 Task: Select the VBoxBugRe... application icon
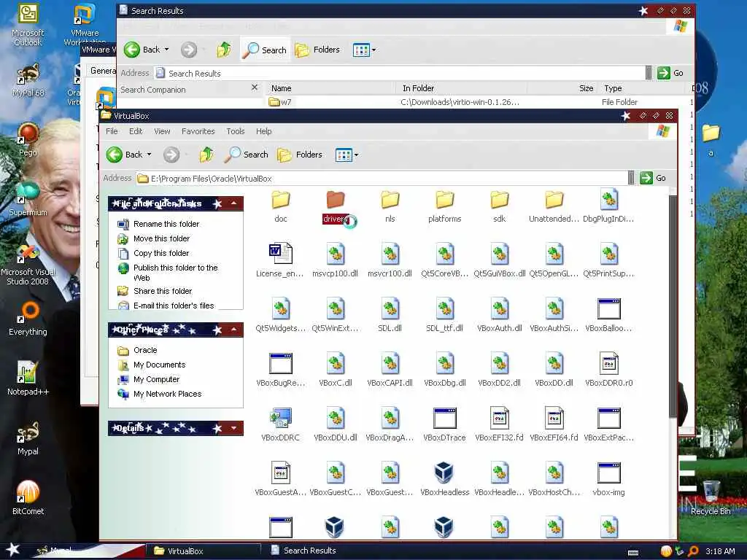tap(281, 363)
